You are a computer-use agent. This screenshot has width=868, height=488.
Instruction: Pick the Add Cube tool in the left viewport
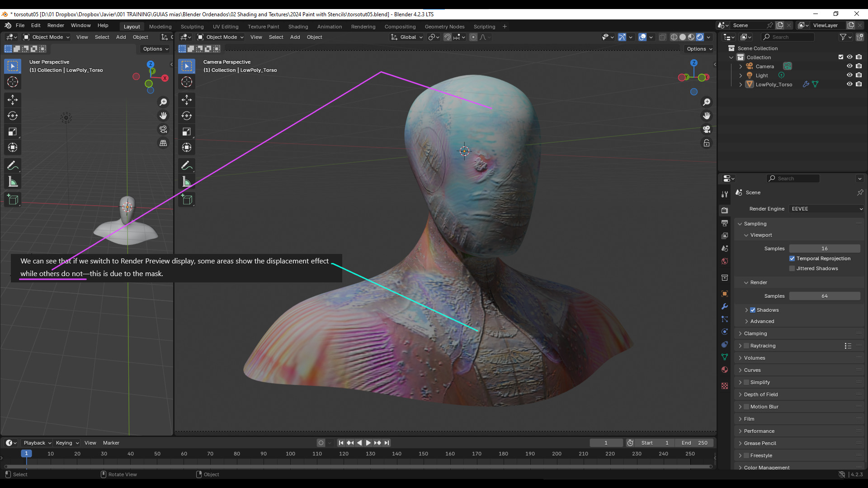click(x=13, y=199)
